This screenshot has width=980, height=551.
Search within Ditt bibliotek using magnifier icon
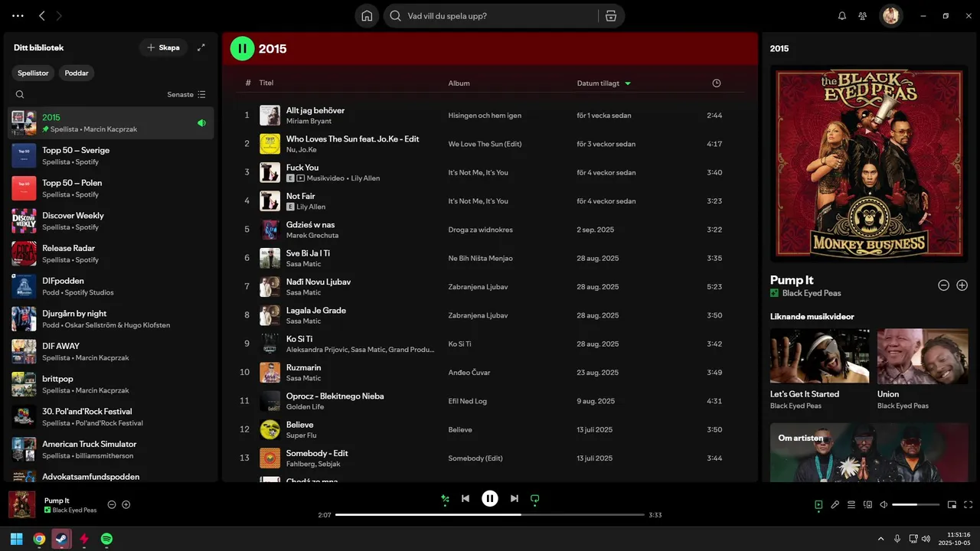[x=20, y=95]
